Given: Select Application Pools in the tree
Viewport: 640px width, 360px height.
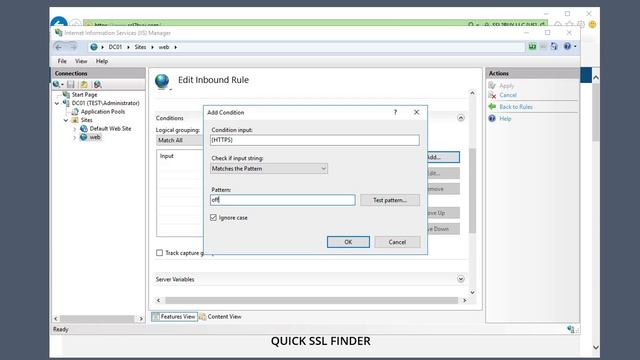Looking at the screenshot, I should (102, 111).
